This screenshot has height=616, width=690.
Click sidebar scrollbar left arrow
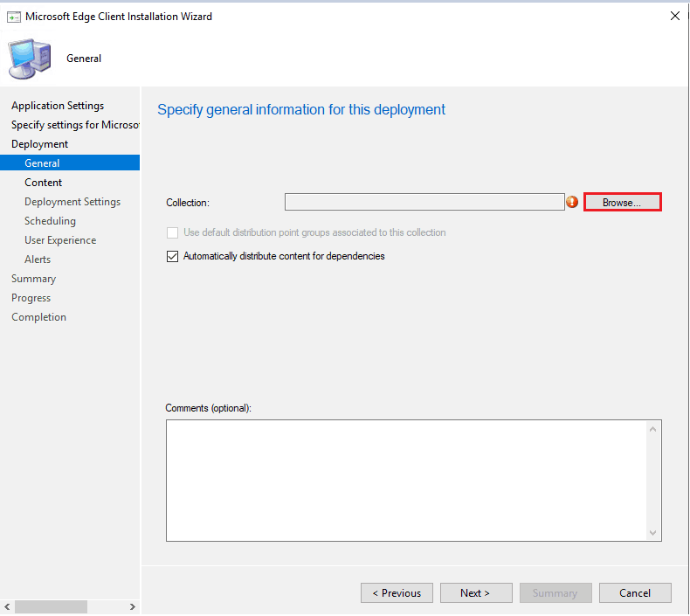coord(7,606)
